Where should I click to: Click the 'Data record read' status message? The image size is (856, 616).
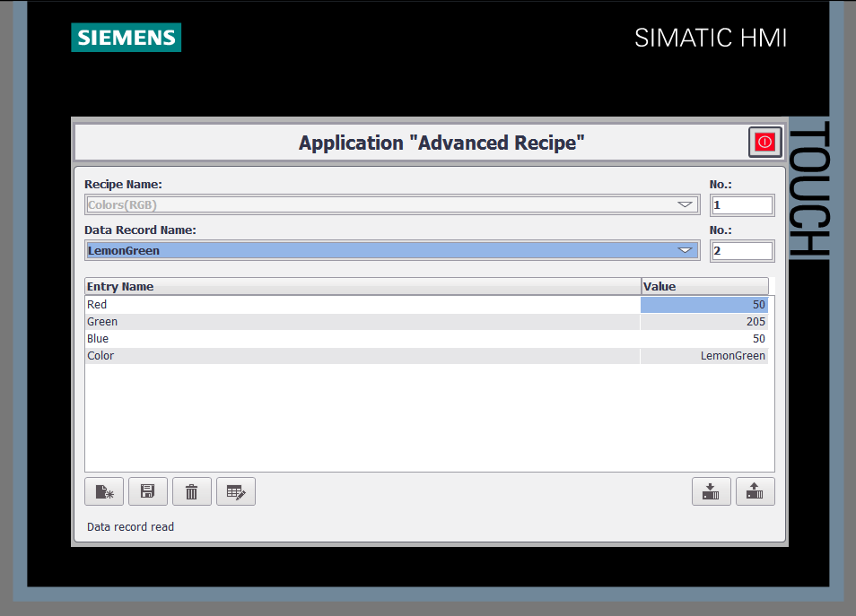point(130,527)
